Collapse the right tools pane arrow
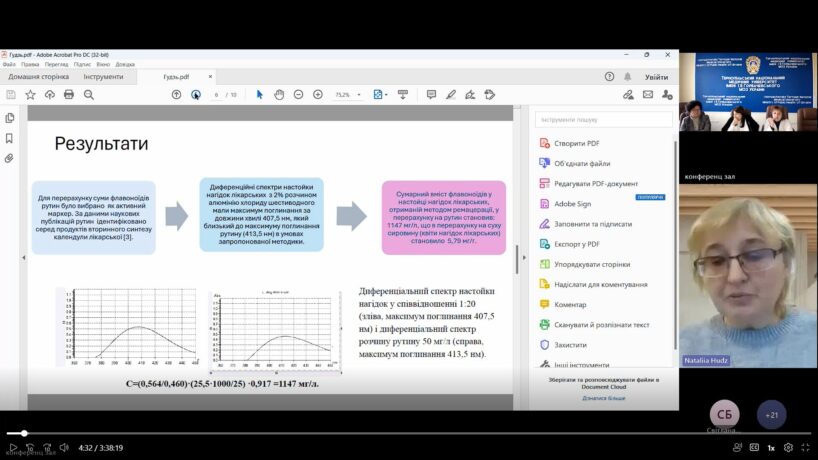 518,258
